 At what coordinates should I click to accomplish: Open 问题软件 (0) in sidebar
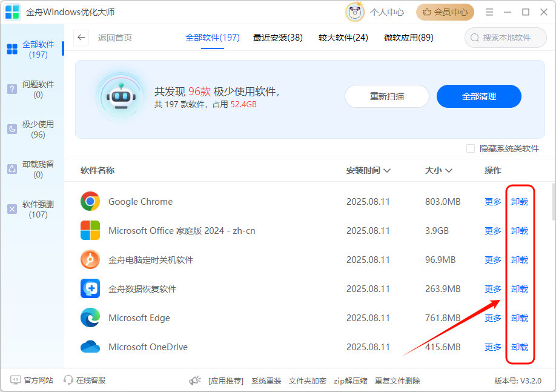coord(32,90)
